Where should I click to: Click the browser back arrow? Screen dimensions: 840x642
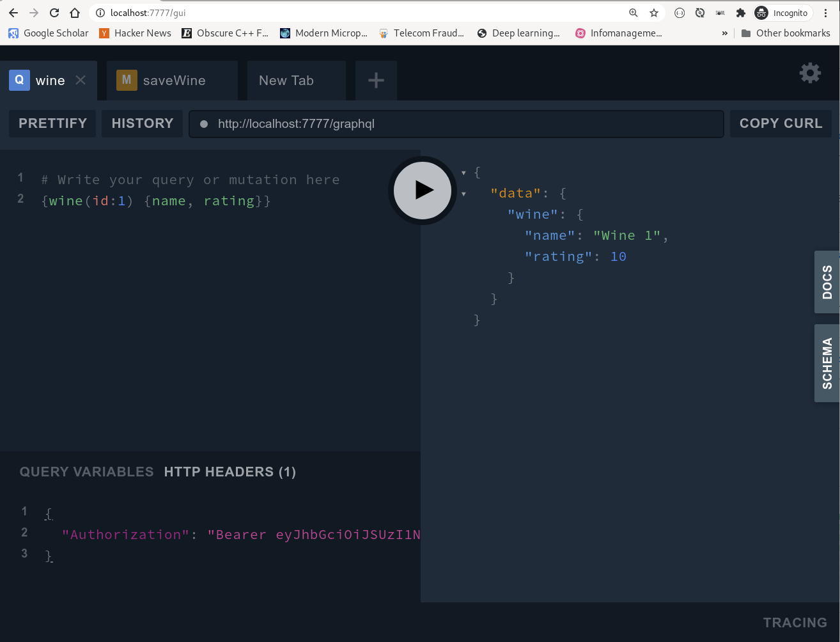13,12
